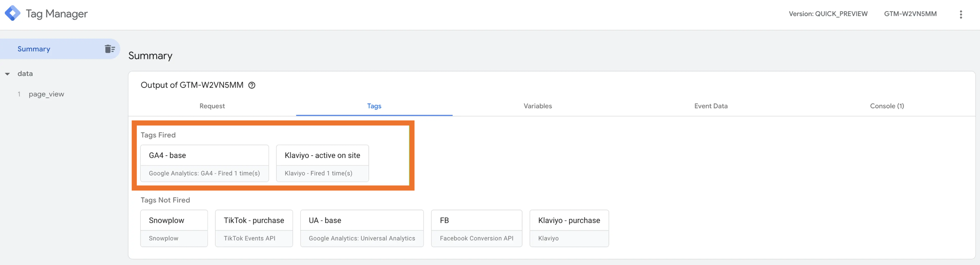This screenshot has width=980, height=265.
Task: Open the TikTok - purchase tag card
Action: coord(254,228)
